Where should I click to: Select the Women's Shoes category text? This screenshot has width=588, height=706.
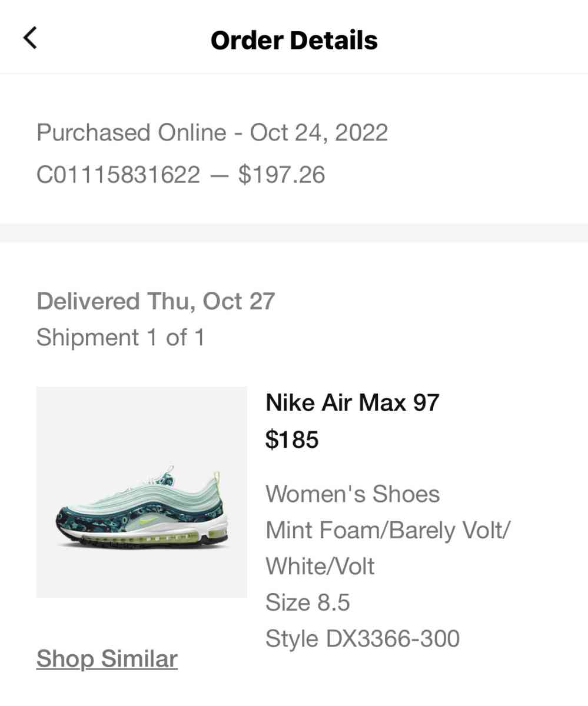[x=352, y=494]
